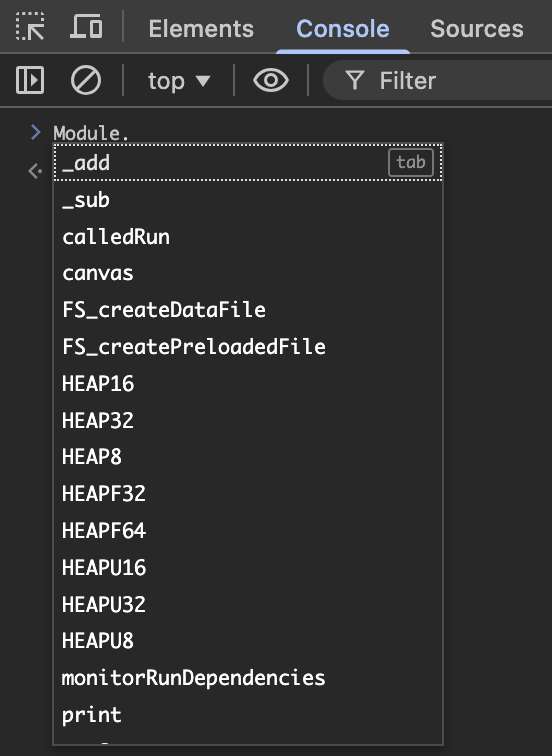Screen dimensions: 552x756
Task: Select the canvas autocomplete entry
Action: click(248, 273)
